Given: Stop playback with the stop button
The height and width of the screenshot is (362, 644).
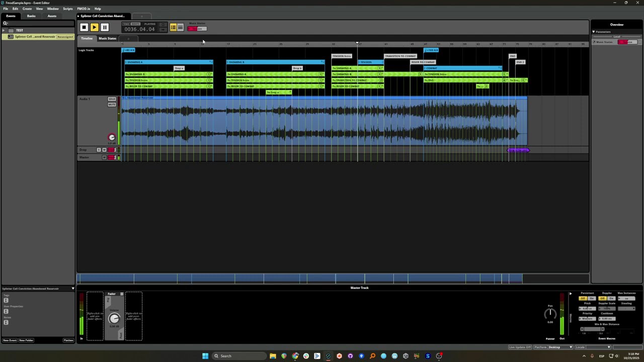Looking at the screenshot, I should 84,28.
